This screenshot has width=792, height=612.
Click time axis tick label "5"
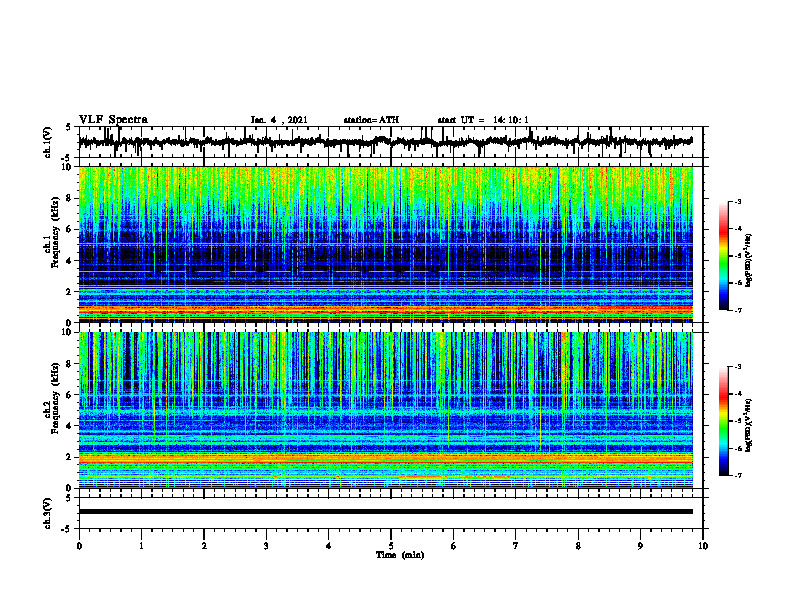pos(391,546)
